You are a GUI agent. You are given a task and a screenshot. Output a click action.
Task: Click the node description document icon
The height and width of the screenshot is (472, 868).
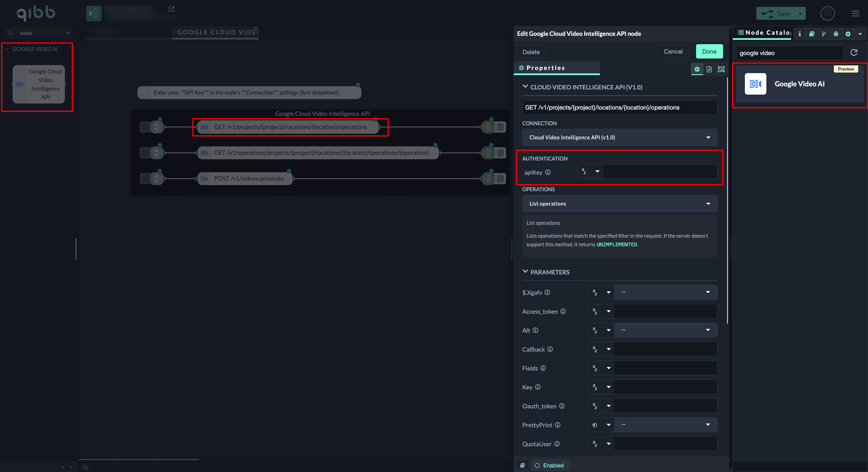point(709,69)
